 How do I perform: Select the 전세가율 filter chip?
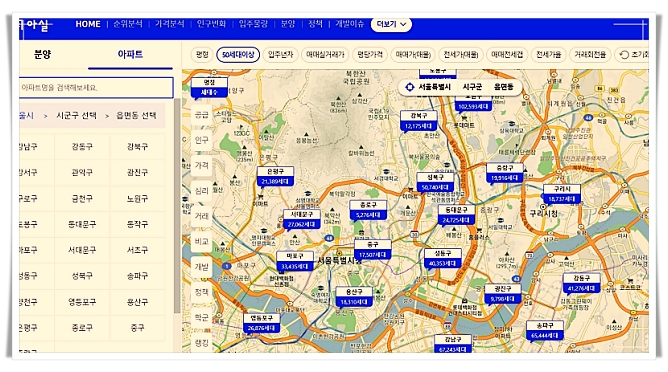(x=548, y=55)
